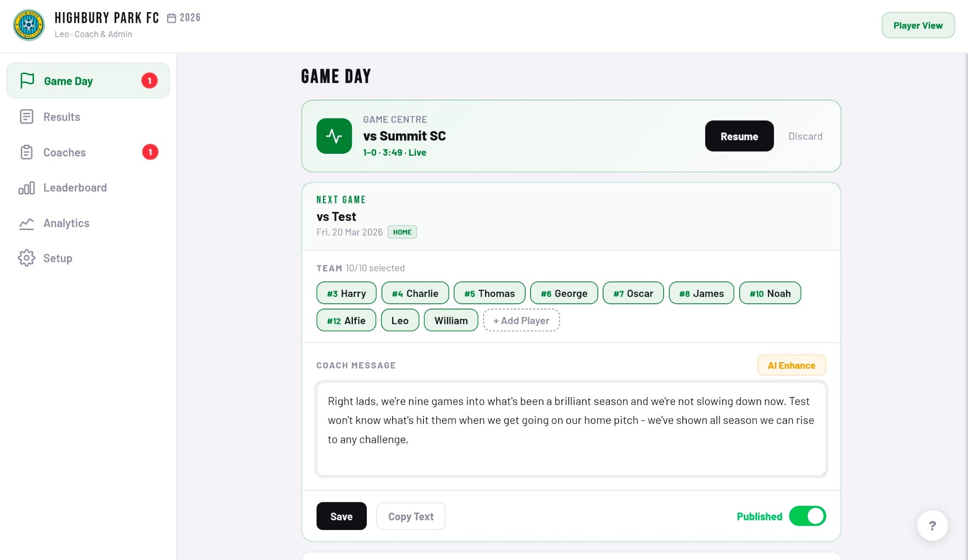Resume the live Summit SC game
This screenshot has height=560, width=968.
(x=739, y=136)
